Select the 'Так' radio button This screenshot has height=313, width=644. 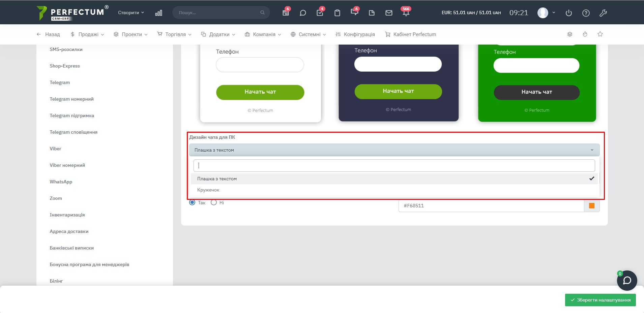[x=192, y=203]
